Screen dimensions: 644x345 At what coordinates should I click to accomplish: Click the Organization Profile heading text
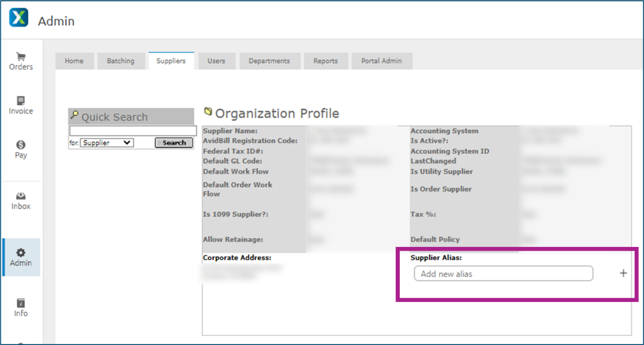point(277,113)
